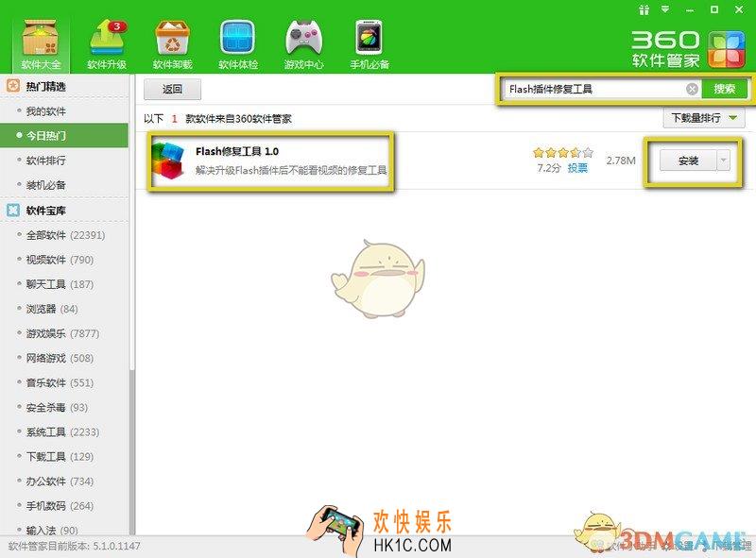Click the sidebar vertical scrollbar
The width and height of the screenshot is (756, 558).
point(131,222)
